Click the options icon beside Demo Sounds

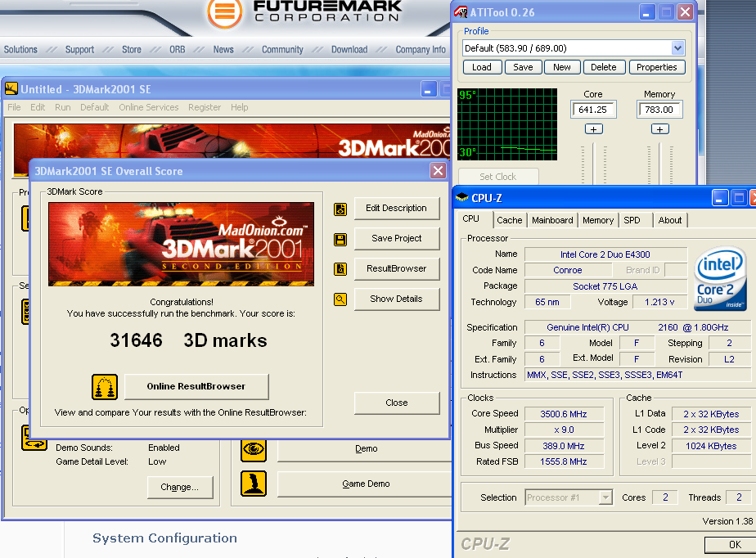34,438
